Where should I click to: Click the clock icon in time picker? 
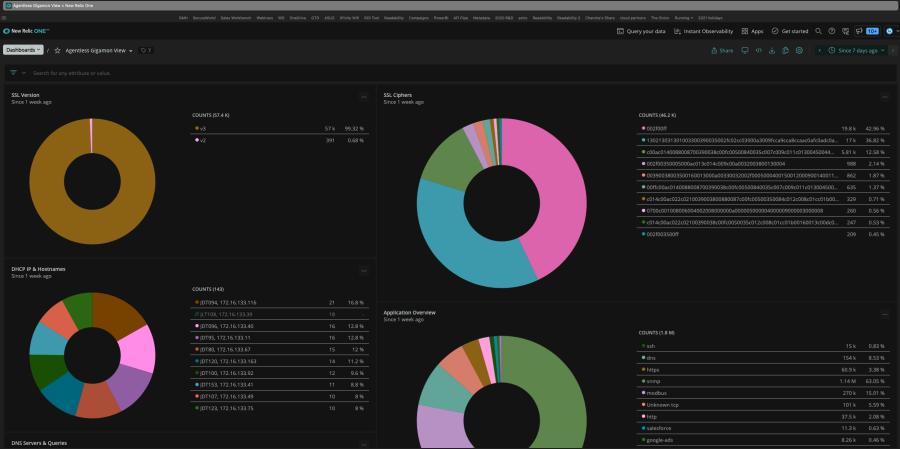832,51
